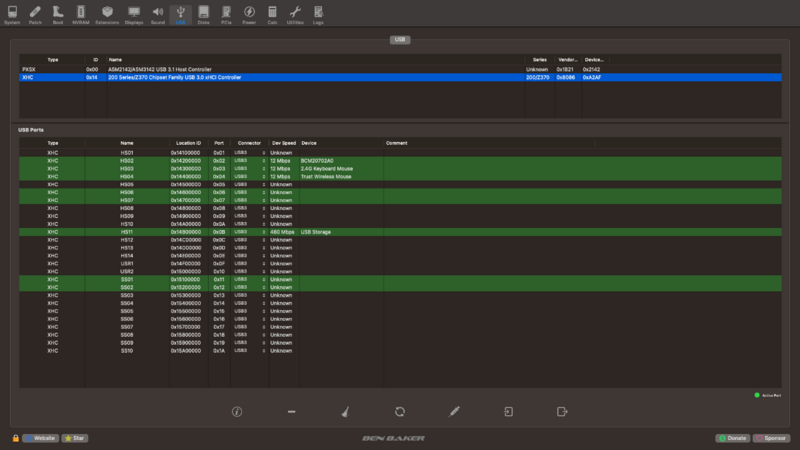
Task: Go to the Utilities tab
Action: point(295,13)
